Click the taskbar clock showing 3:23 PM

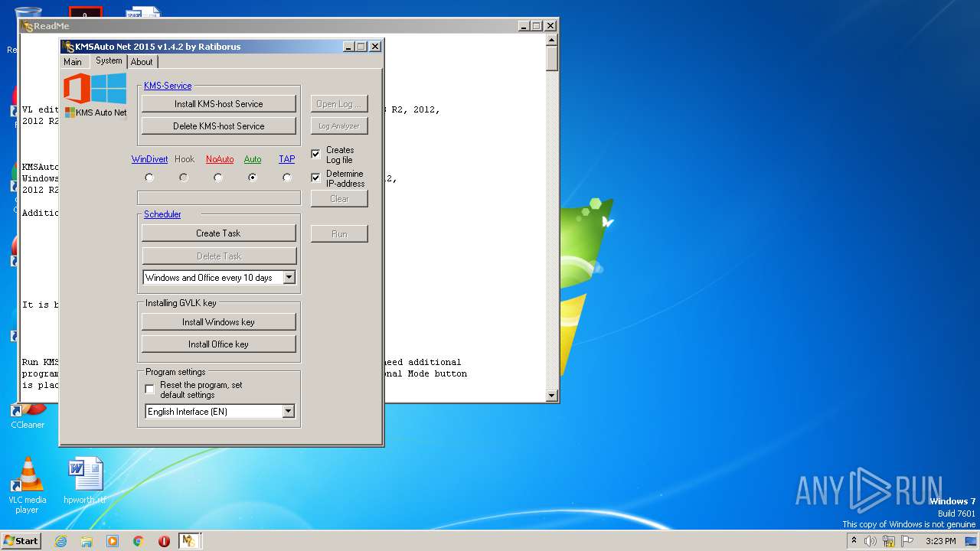940,541
